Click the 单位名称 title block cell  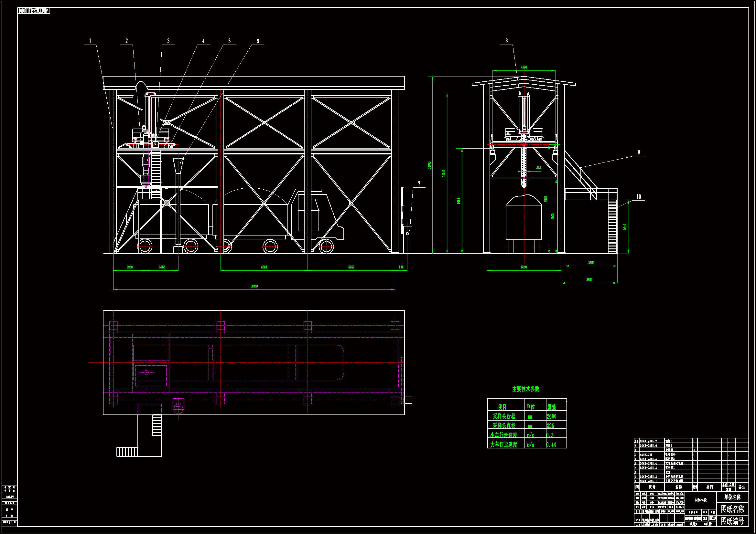[732, 497]
